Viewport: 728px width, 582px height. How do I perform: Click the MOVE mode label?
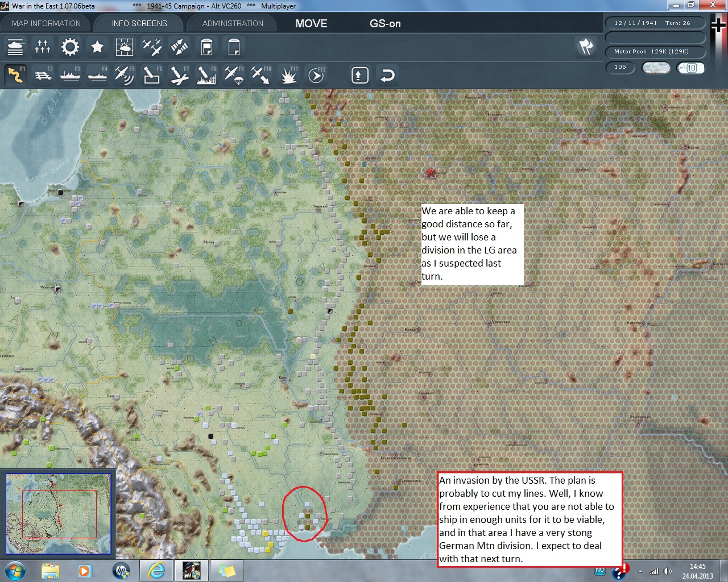coord(312,23)
